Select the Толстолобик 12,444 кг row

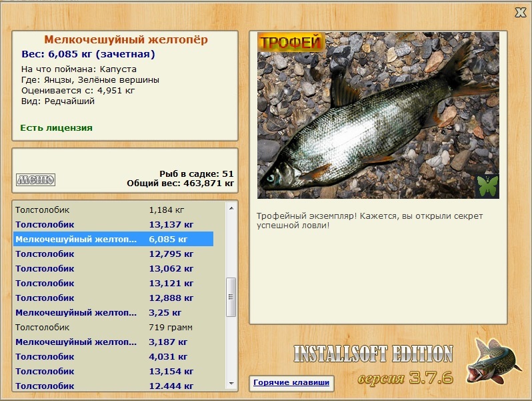113,386
